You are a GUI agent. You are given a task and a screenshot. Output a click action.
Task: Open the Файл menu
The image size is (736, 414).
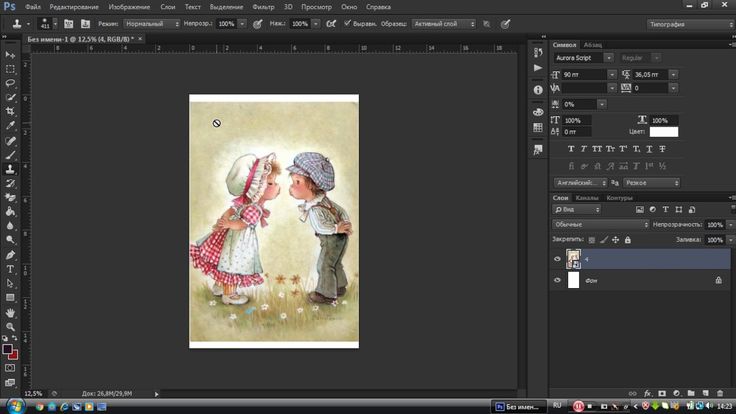tap(32, 7)
